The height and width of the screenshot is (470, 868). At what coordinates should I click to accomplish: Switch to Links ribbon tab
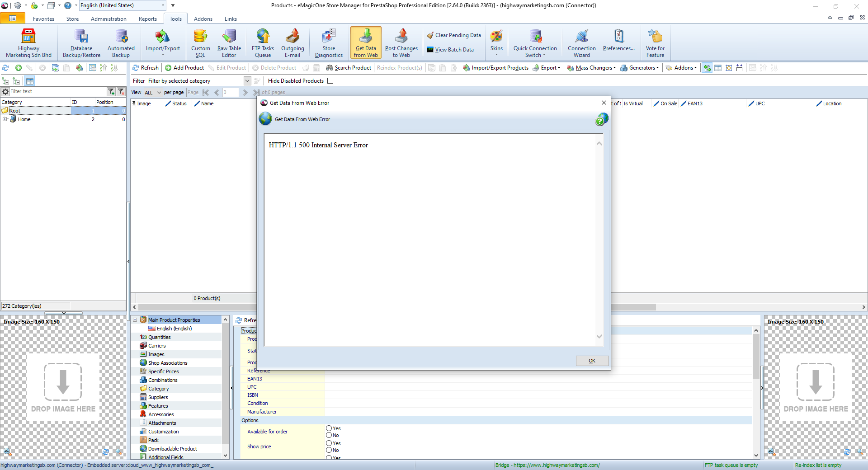(x=231, y=19)
